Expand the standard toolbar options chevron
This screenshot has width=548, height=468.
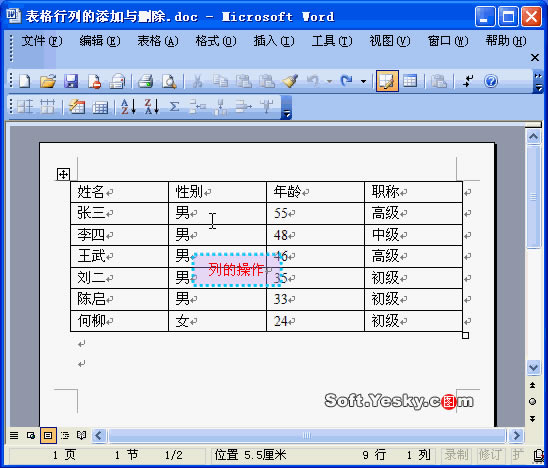pos(538,81)
